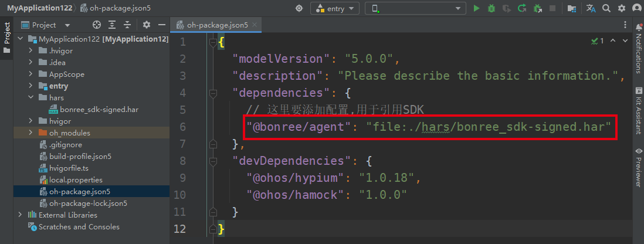This screenshot has height=244, width=644.
Task: Fold the dependencies block at line 4
Action: coord(213,93)
